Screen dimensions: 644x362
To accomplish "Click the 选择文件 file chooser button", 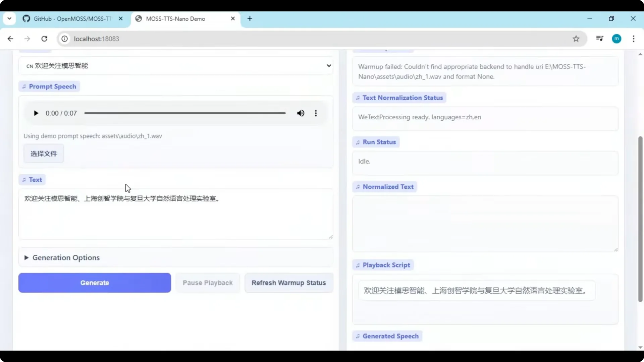I will click(44, 154).
